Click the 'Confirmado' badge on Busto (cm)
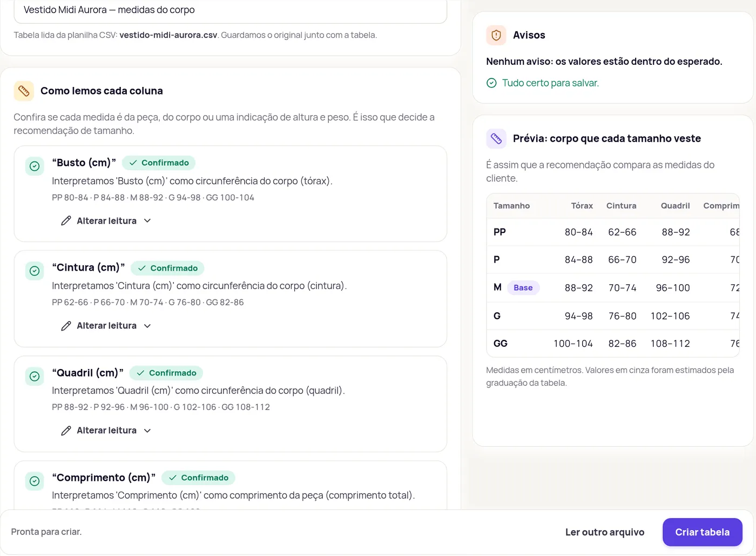 pos(159,163)
